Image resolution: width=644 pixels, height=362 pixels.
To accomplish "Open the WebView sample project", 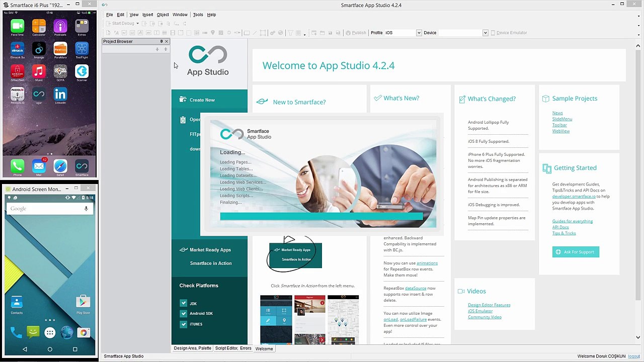I will click(561, 131).
